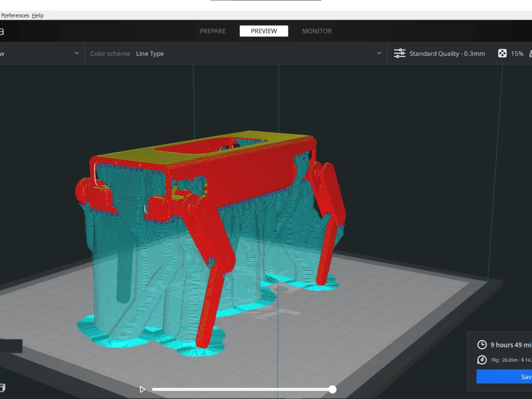Open print settings via the sliders icon
Image resolution: width=532 pixels, height=399 pixels.
coord(399,53)
